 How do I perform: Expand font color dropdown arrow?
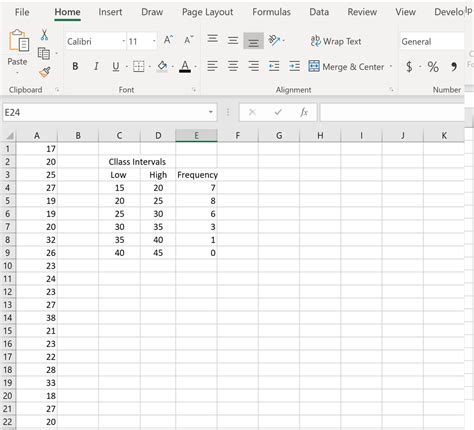(x=196, y=67)
